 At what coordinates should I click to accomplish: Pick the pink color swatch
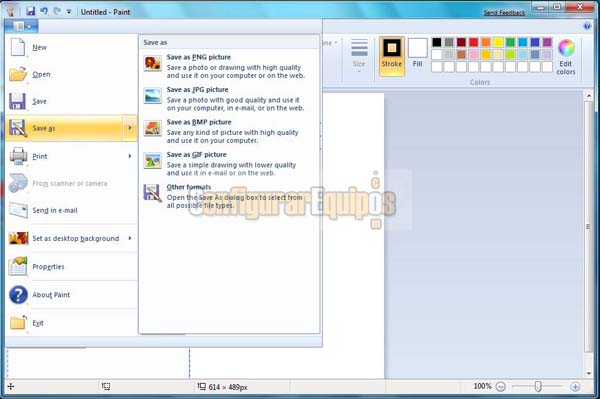coord(473,54)
